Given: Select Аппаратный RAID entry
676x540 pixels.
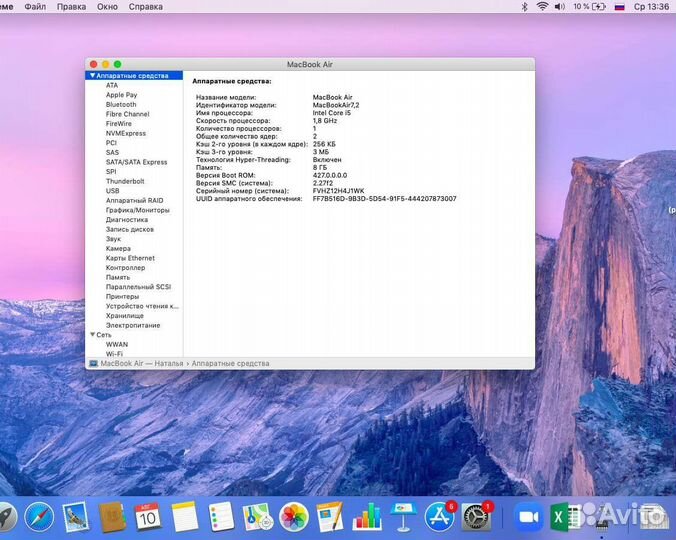Looking at the screenshot, I should click(135, 200).
